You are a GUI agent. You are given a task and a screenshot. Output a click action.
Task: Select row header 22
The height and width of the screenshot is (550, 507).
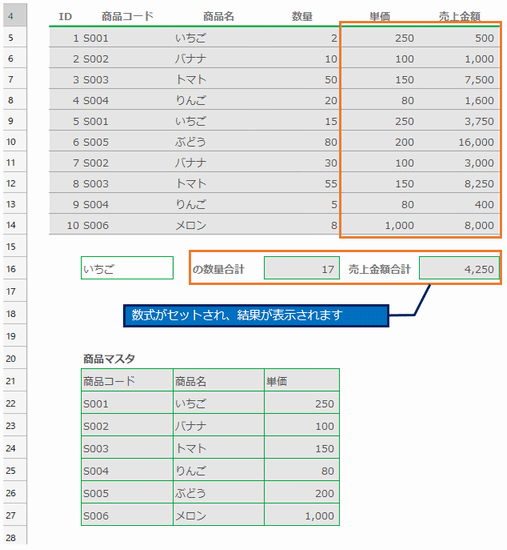pyautogui.click(x=15, y=403)
